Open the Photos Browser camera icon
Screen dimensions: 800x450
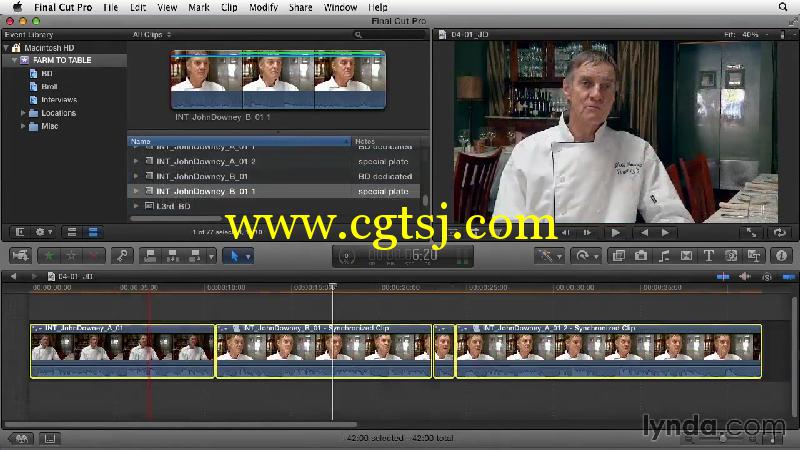(641, 256)
